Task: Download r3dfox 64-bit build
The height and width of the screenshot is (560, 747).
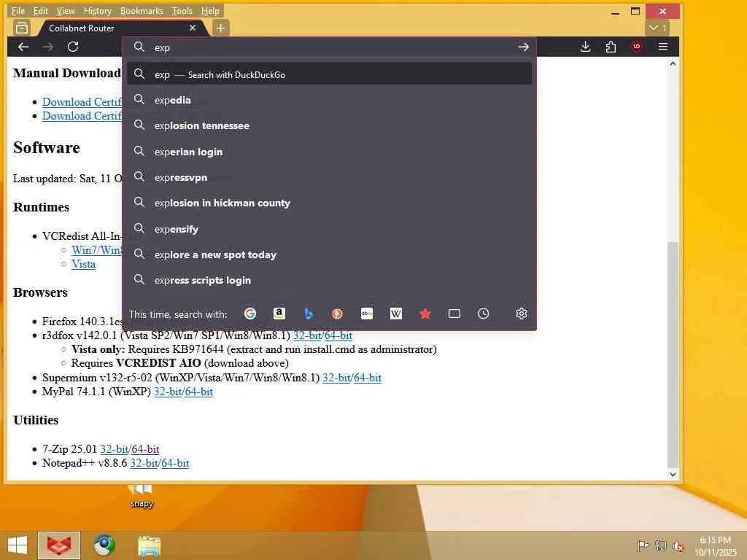Action: coord(338,335)
